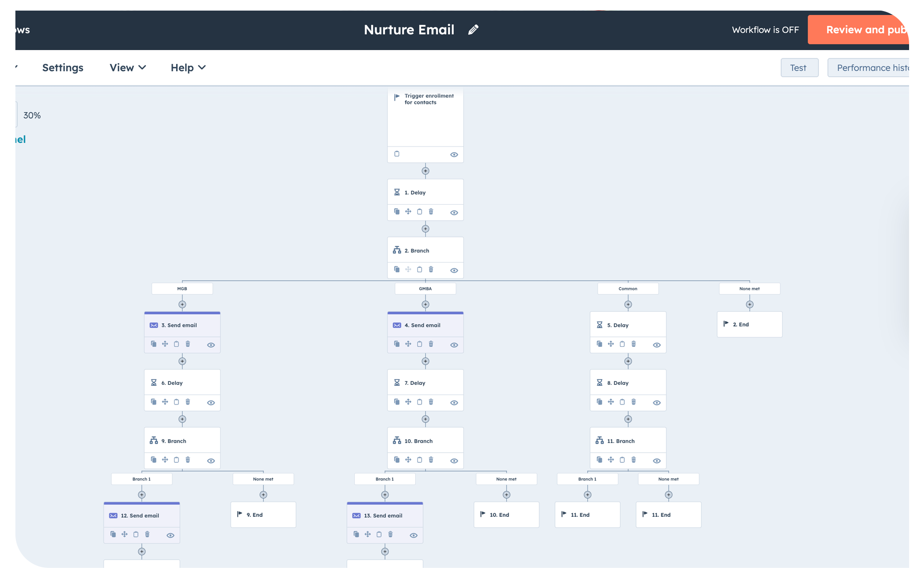Toggle eye icon on trigger enrollment card
This screenshot has width=924, height=578.
[454, 155]
